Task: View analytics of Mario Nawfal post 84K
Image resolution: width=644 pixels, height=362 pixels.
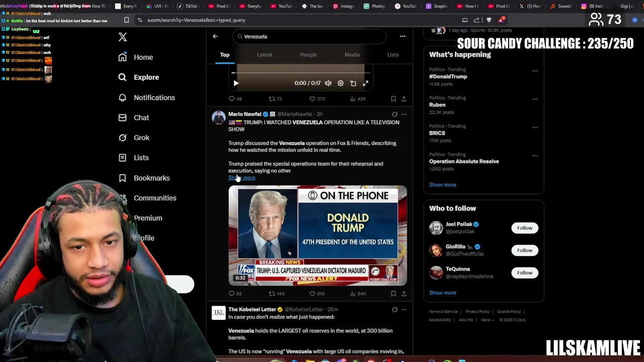Action: (358, 294)
